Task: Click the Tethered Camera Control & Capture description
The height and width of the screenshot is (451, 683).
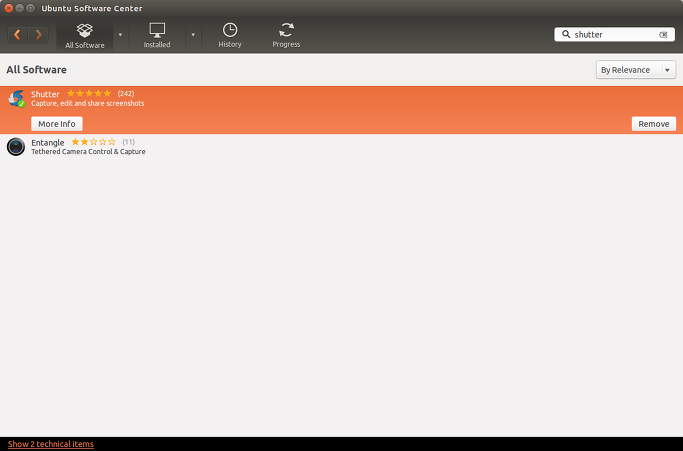Action: pyautogui.click(x=88, y=152)
